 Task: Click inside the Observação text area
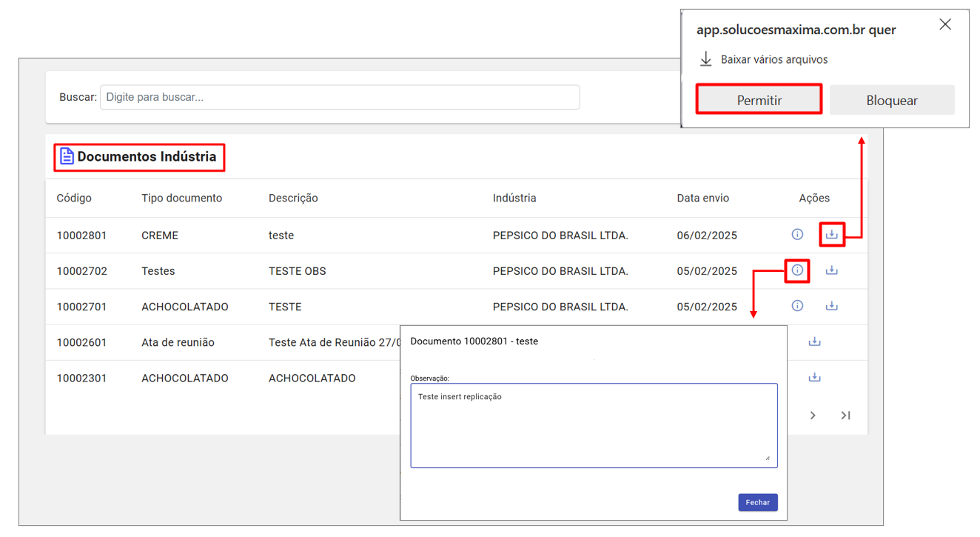594,426
